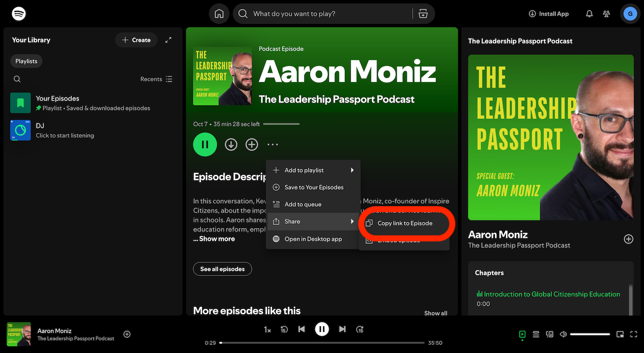
Task: Click the notifications bell
Action: tap(589, 13)
